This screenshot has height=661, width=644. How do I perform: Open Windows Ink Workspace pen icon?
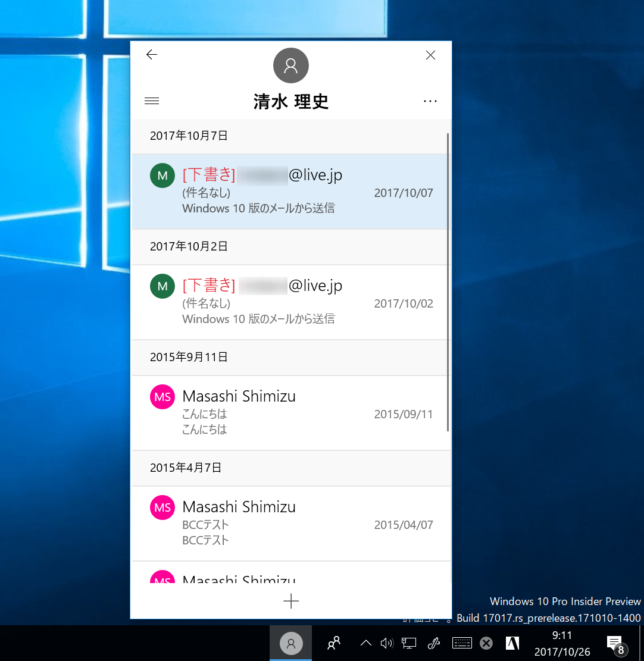[x=434, y=643]
